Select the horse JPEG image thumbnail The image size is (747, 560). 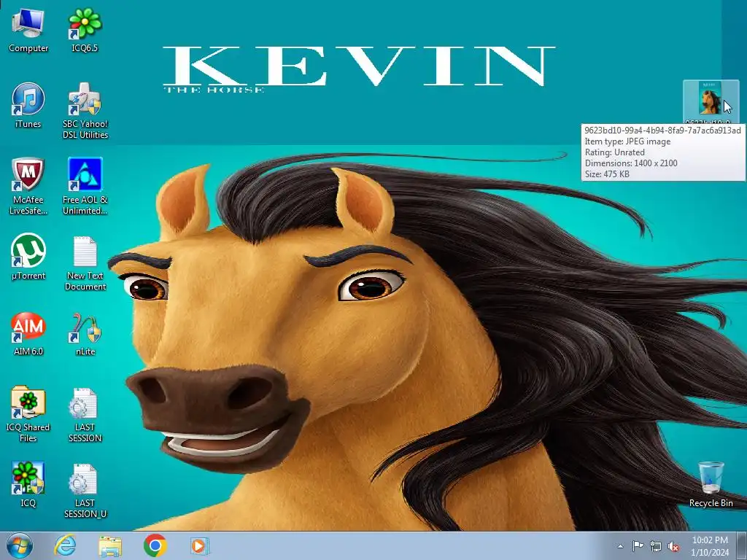tap(711, 98)
